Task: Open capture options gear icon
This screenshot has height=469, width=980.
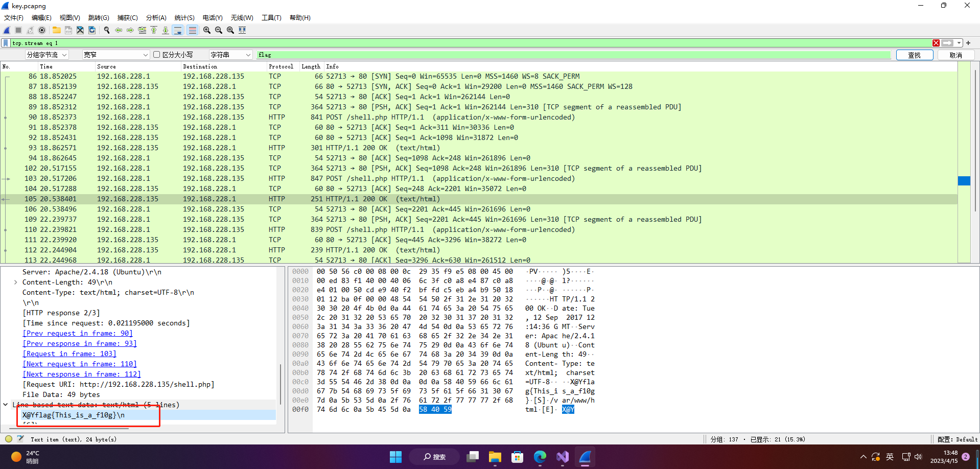Action: pyautogui.click(x=42, y=30)
